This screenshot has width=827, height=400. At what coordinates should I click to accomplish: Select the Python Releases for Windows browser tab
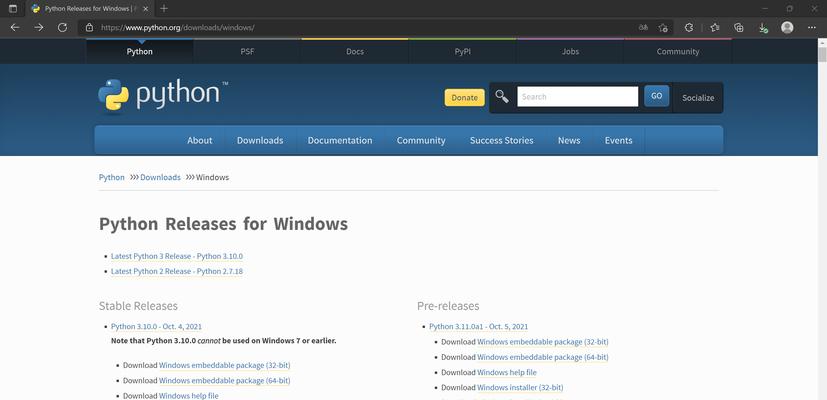pyautogui.click(x=90, y=9)
